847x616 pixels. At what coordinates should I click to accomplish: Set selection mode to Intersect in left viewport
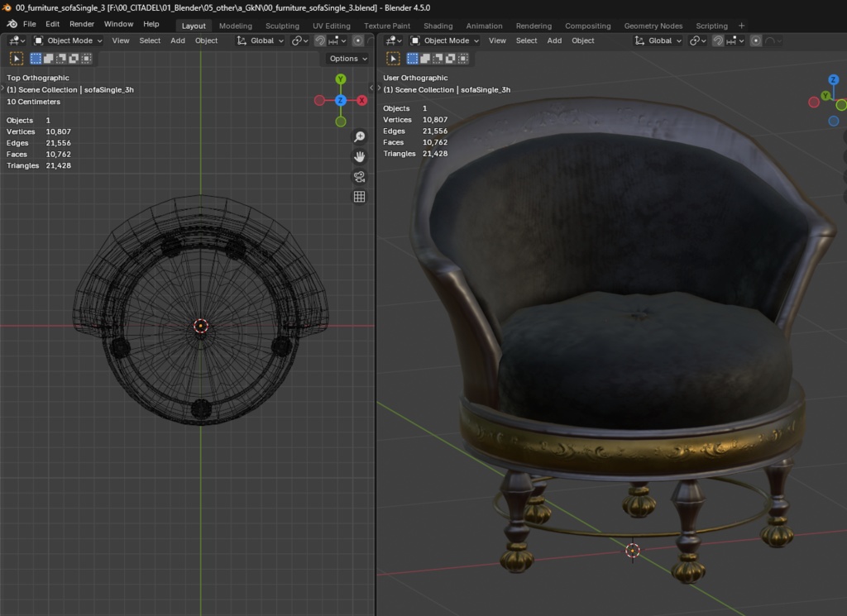pos(86,59)
